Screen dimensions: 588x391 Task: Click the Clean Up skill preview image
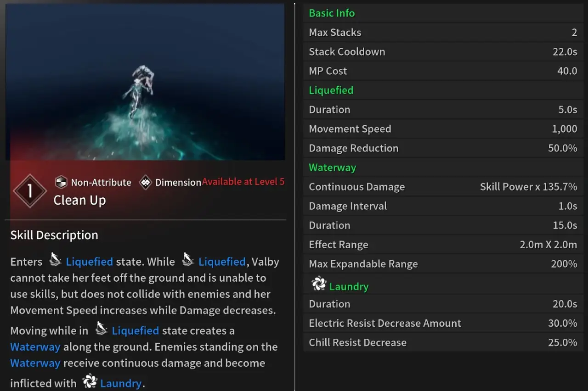coord(145,82)
